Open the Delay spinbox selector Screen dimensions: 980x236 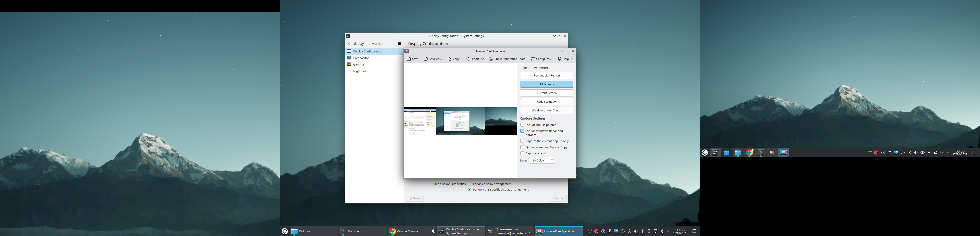(542, 161)
